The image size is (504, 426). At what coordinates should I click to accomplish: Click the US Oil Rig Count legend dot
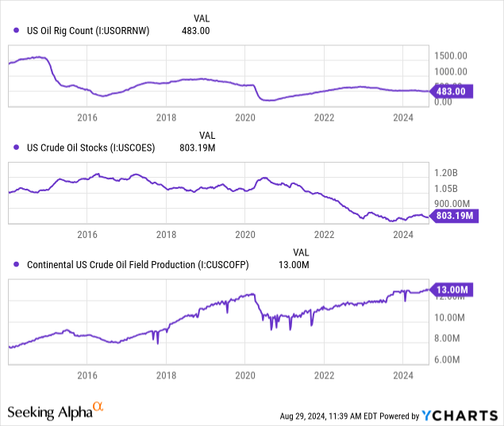coord(17,30)
